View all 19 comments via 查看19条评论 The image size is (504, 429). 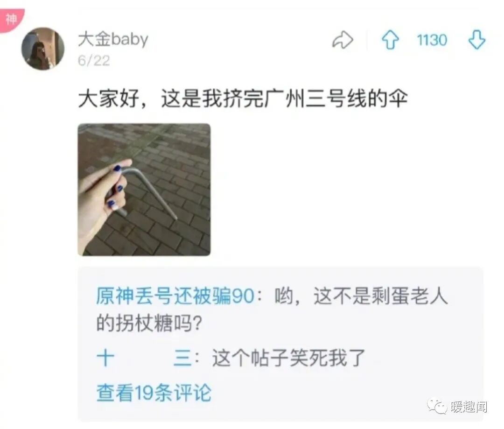[x=154, y=393]
